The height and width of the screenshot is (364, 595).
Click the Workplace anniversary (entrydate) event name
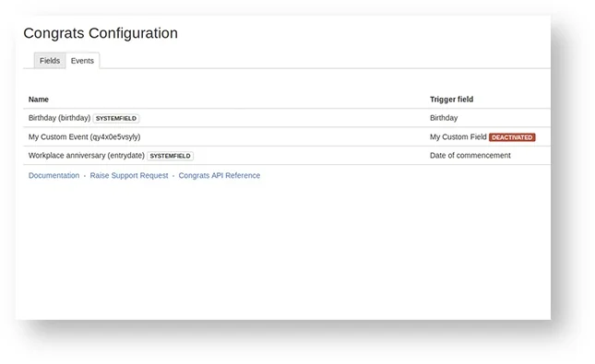coord(87,156)
